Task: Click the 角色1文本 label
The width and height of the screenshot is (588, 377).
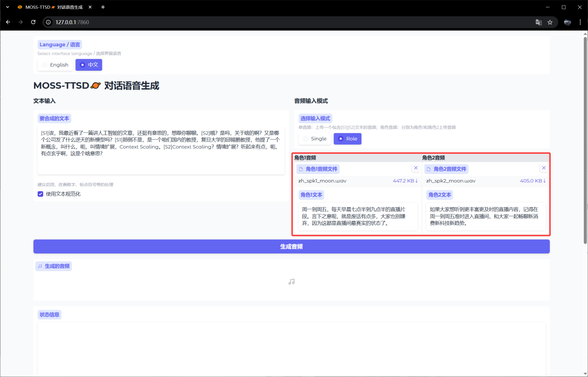Action: (311, 195)
